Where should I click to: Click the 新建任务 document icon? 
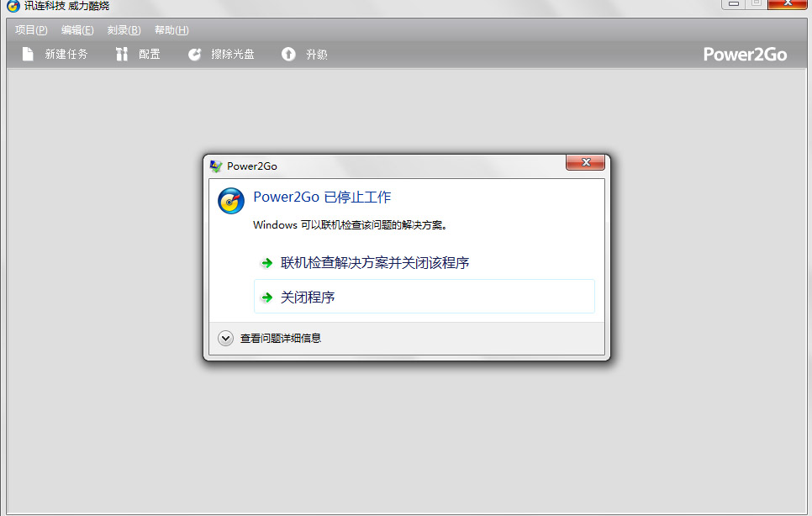[x=28, y=54]
